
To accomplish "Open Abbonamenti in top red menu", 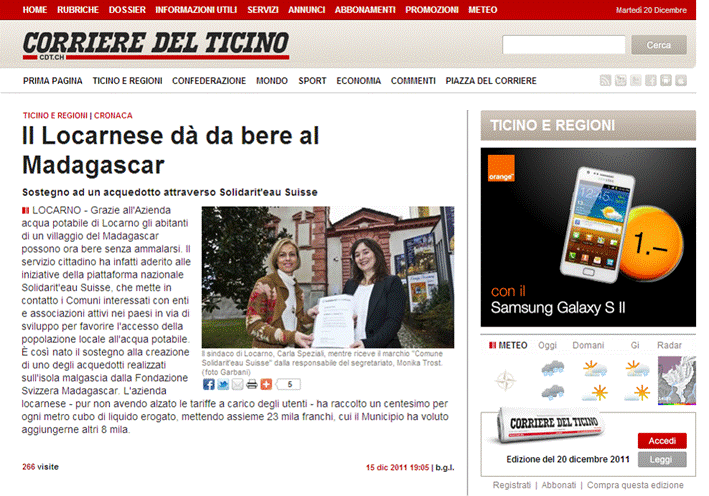I will pyautogui.click(x=363, y=9).
